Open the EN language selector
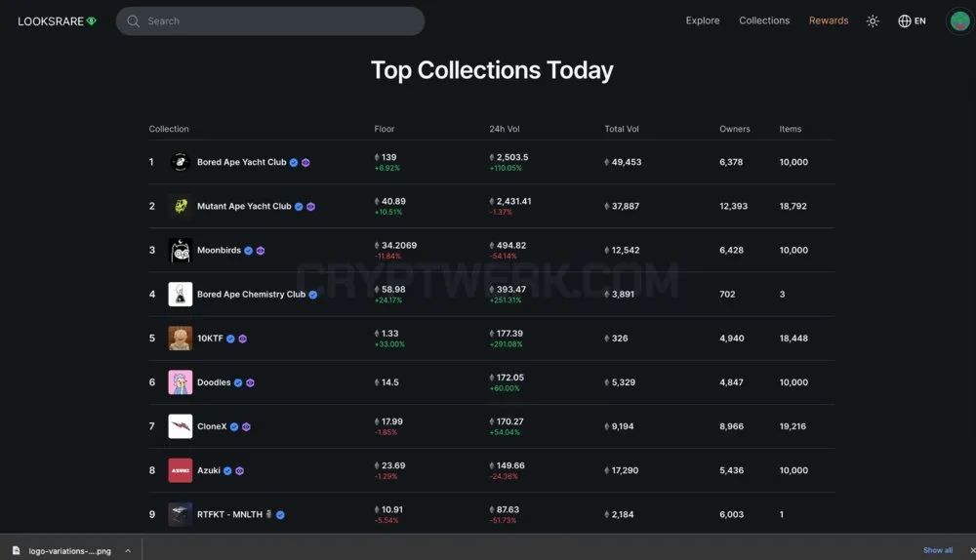Screen dimensions: 976x560 click(x=912, y=21)
